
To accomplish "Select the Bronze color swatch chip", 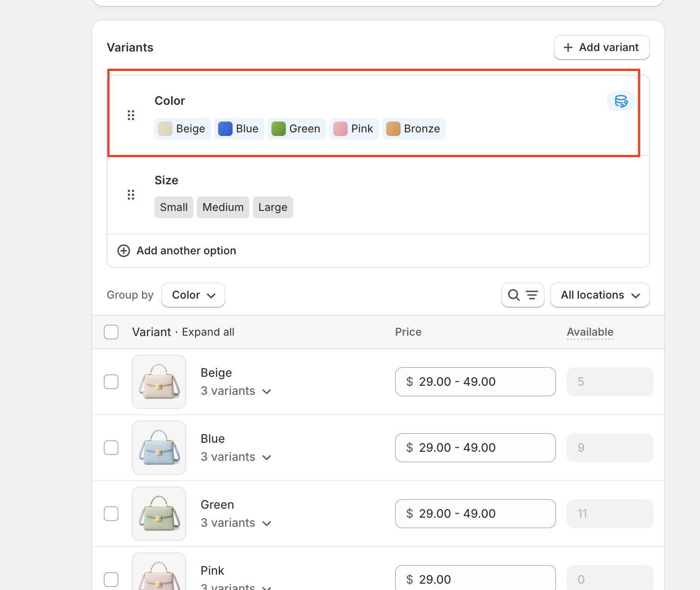I will tap(414, 129).
